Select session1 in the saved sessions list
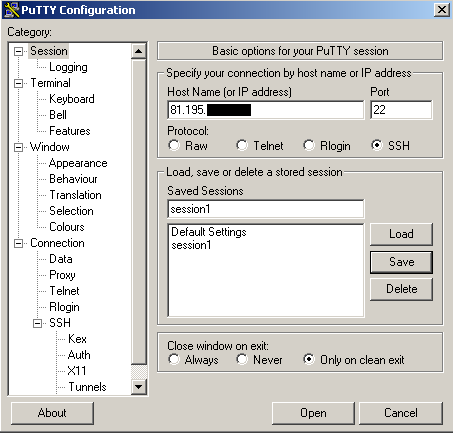453x433 pixels. (191, 245)
